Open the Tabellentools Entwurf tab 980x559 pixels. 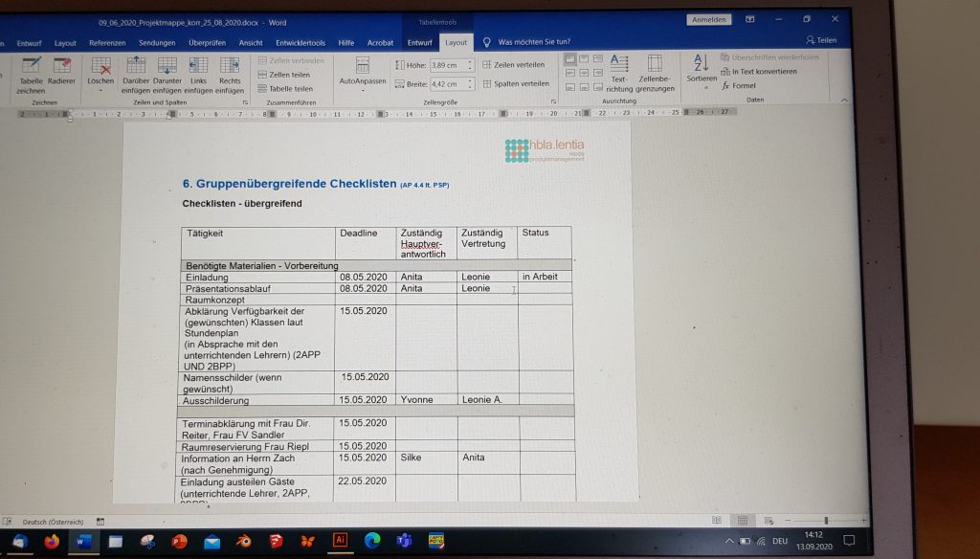click(x=419, y=43)
